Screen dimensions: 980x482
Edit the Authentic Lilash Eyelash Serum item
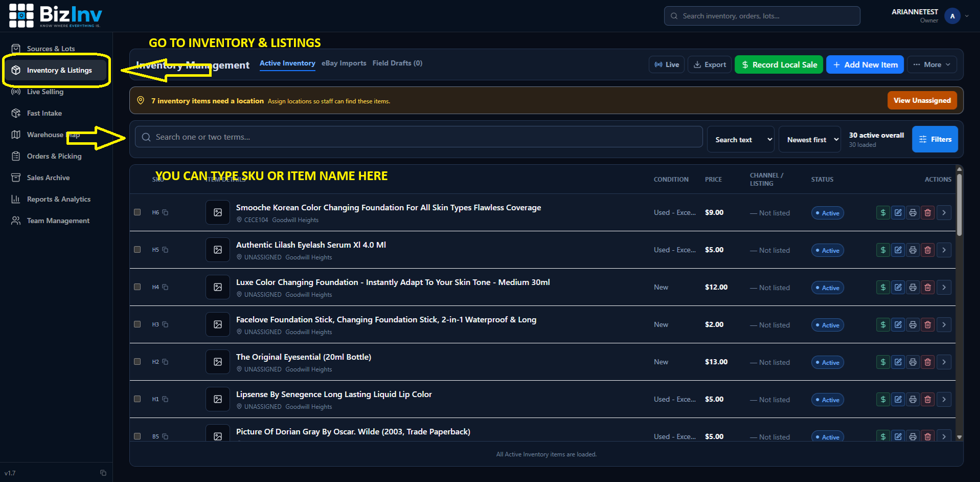(x=898, y=250)
